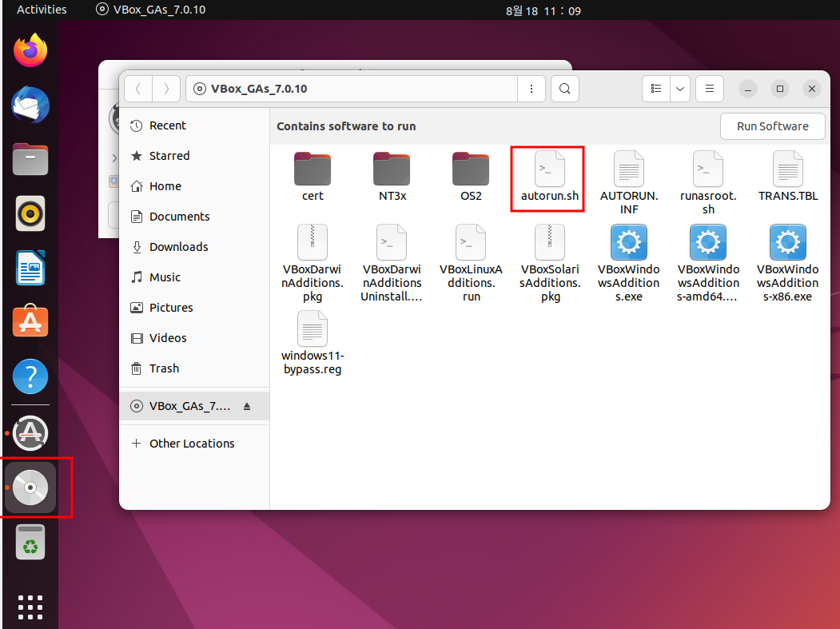Click the Run Software button
Screen dimensions: 840x629
773,126
